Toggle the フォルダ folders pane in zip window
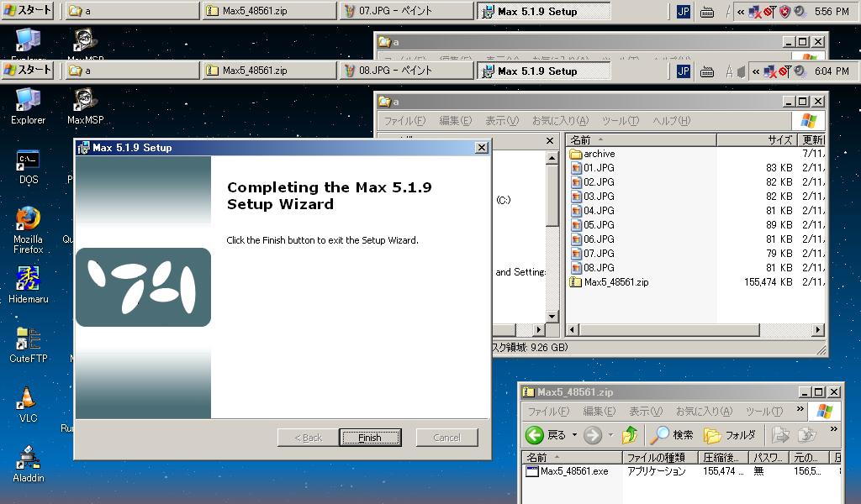The width and height of the screenshot is (861, 504). tap(730, 435)
